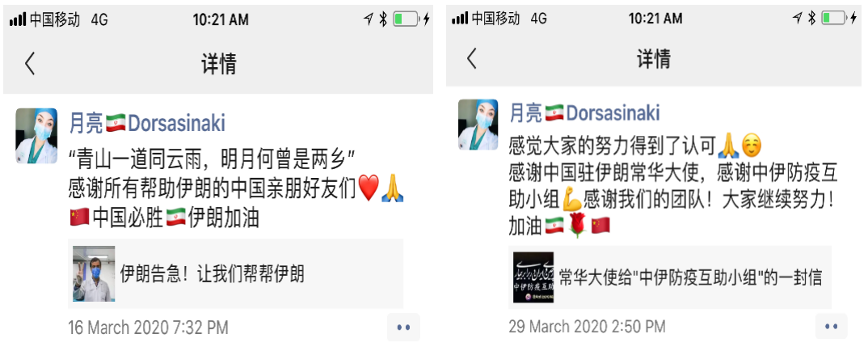Open profile avatar in left post
Viewport: 868px width, 351px height.
tap(36, 136)
